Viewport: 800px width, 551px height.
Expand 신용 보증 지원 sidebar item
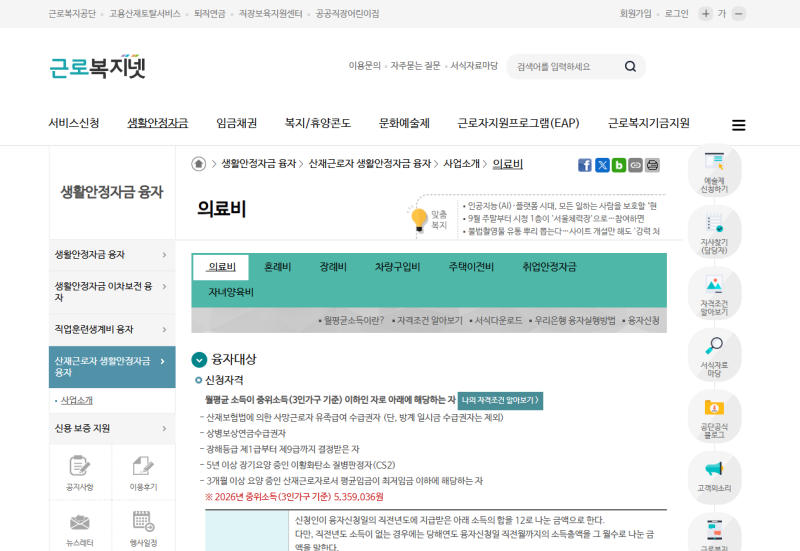pyautogui.click(x=112, y=429)
